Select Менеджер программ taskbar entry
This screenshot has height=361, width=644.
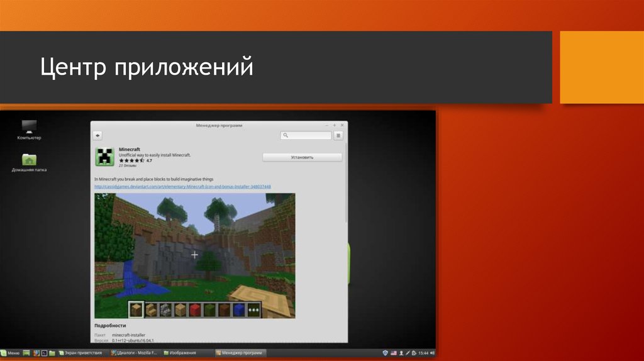pyautogui.click(x=240, y=353)
